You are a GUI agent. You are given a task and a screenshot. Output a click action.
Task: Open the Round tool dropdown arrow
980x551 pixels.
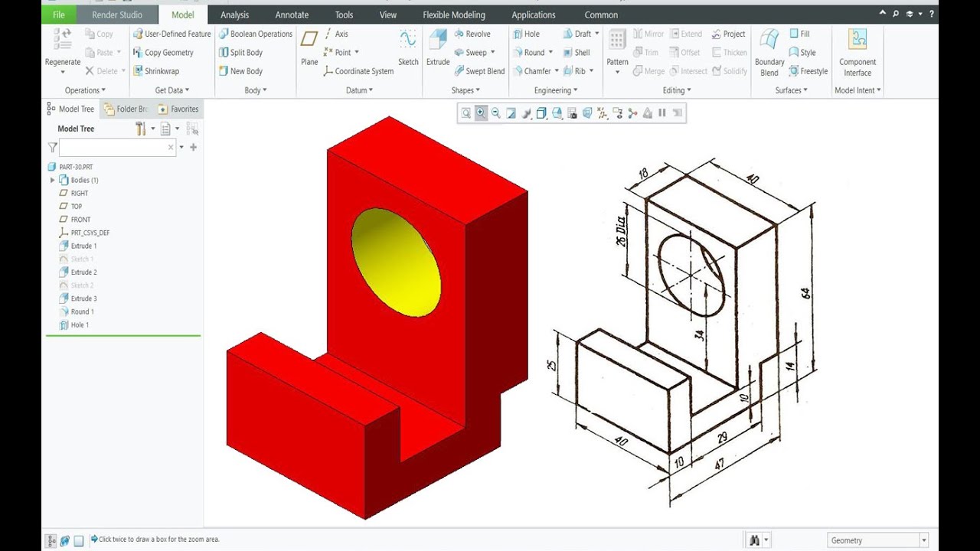(x=550, y=53)
